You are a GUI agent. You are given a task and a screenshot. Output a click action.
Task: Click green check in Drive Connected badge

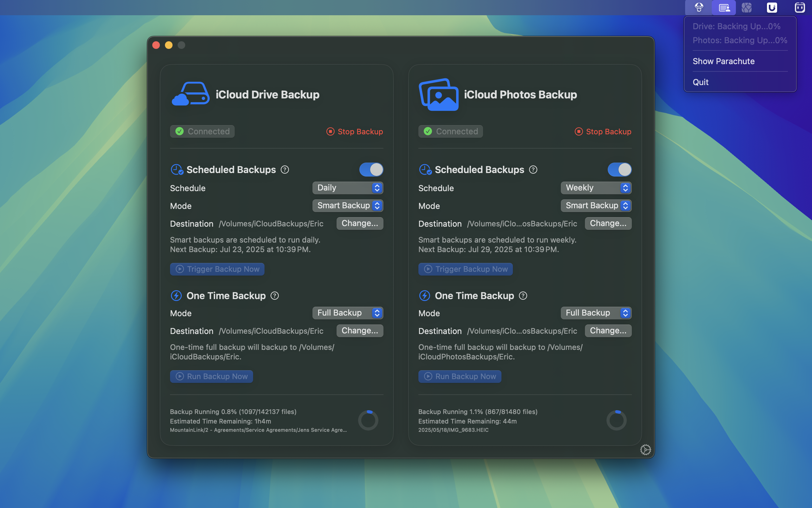coord(180,131)
